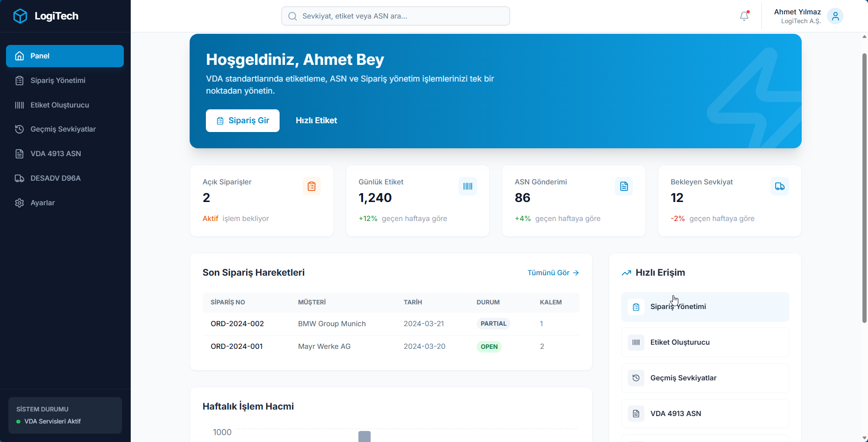Click the barcode icon in Hızlı Erişim Etiket Oluşturucu
The height and width of the screenshot is (442, 868).
(x=636, y=342)
